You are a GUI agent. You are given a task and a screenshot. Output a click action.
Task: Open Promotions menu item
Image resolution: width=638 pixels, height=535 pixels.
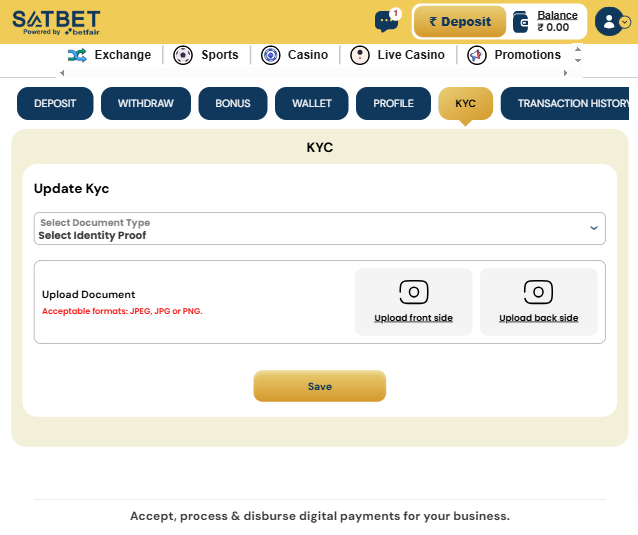coord(527,55)
